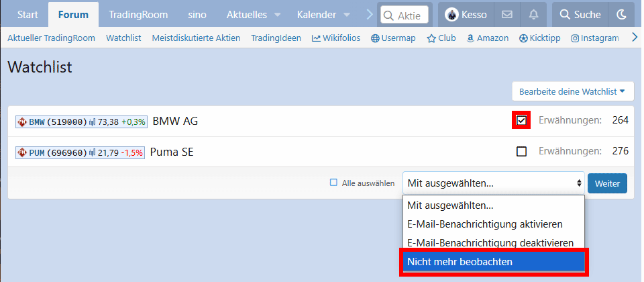Switch to the TradingRoom tab
Viewport: 644px width, 282px height.
click(x=138, y=15)
